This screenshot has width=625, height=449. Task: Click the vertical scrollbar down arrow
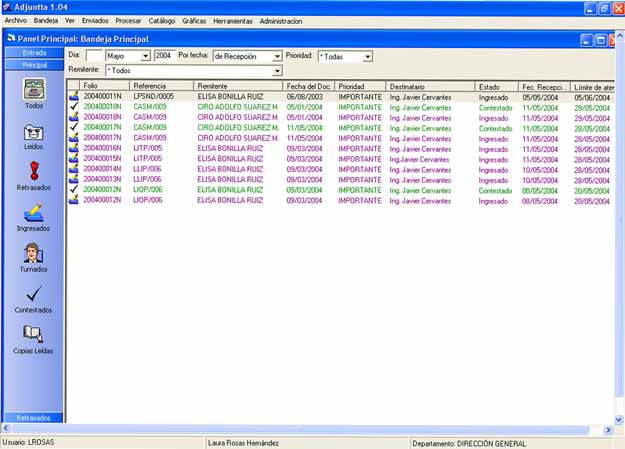619,419
